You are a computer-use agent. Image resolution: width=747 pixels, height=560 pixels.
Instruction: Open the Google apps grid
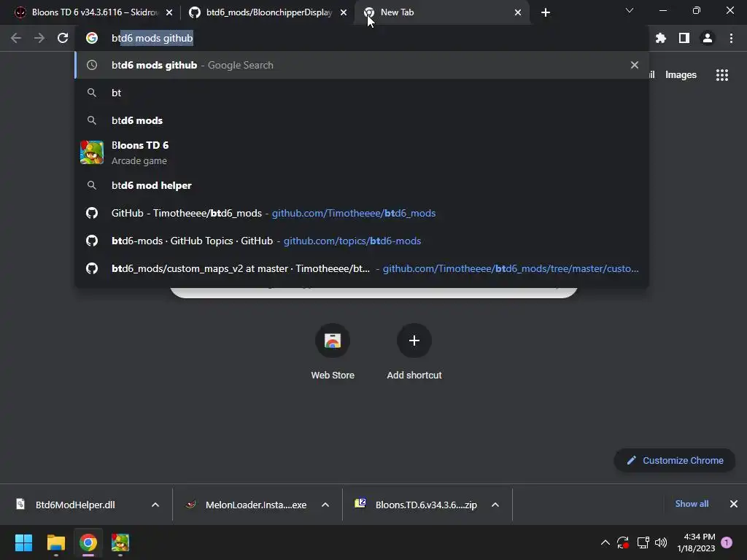point(722,75)
